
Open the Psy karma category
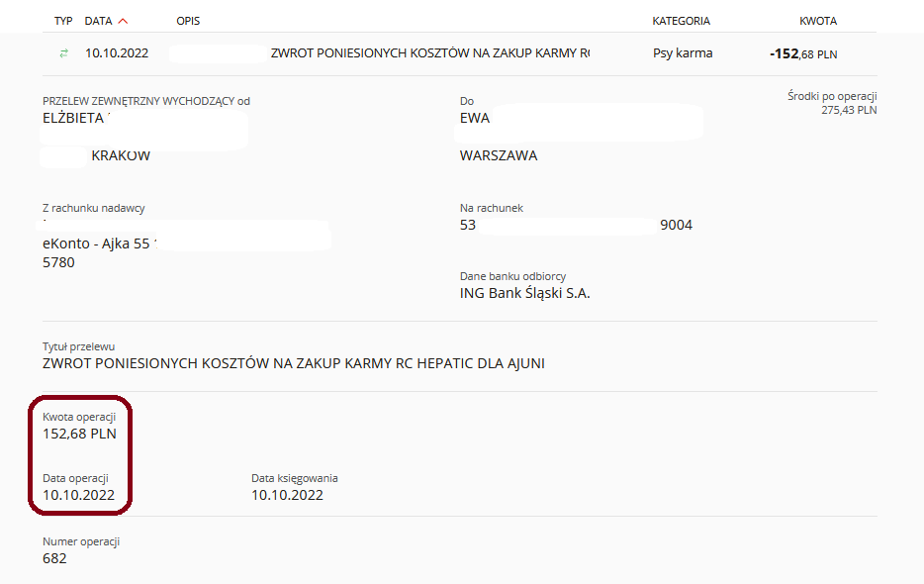tap(683, 53)
